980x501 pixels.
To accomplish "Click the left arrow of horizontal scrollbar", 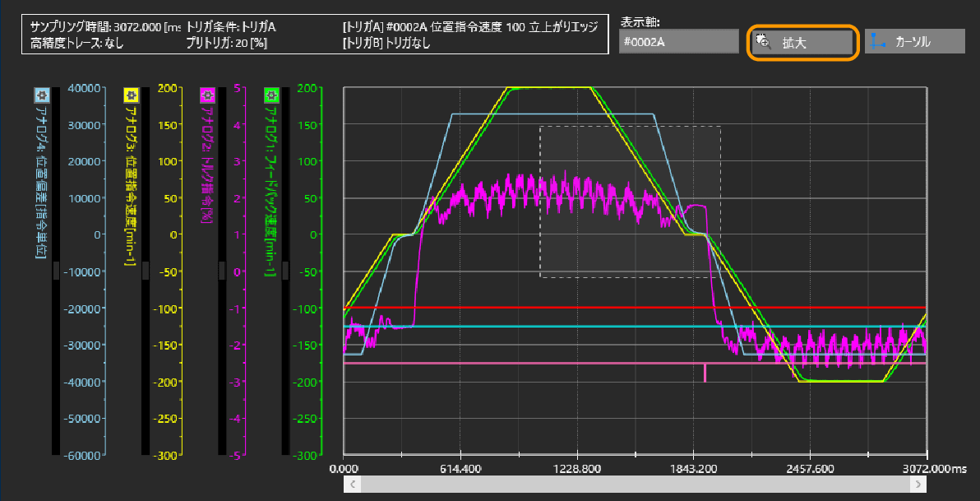I will (x=352, y=485).
